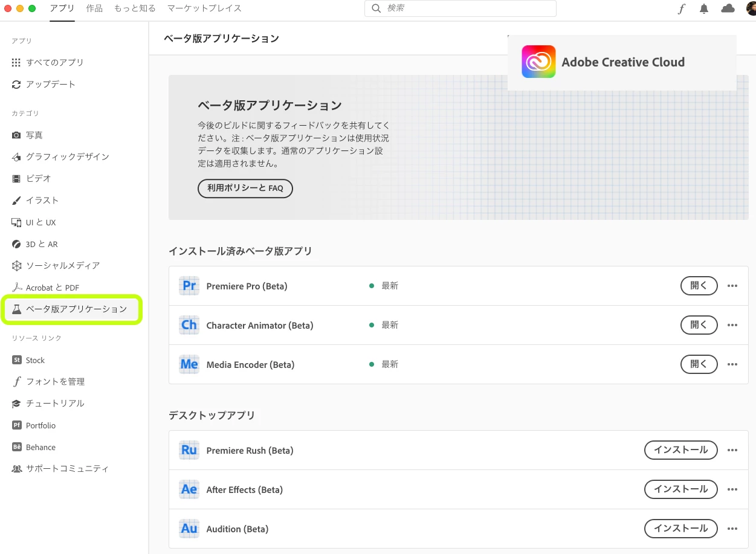756x554 pixels.
Task: Click the インストール済みベータ版アプリ heading
Action: 241,251
